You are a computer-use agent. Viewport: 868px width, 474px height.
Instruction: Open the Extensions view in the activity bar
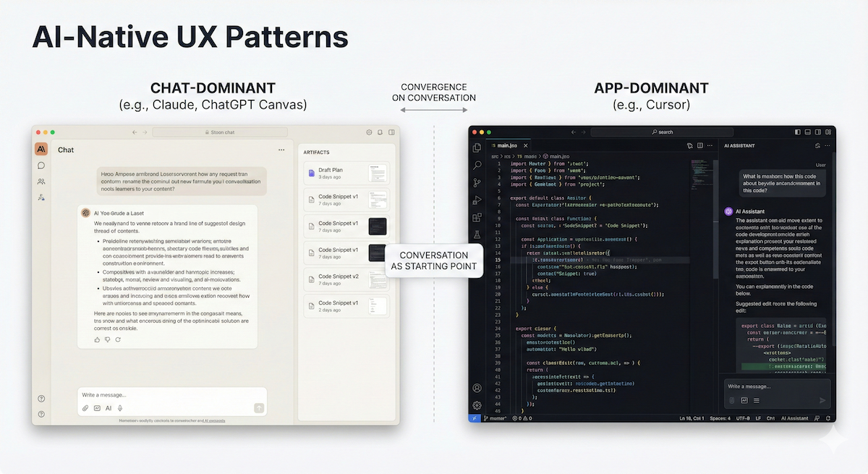(x=477, y=217)
